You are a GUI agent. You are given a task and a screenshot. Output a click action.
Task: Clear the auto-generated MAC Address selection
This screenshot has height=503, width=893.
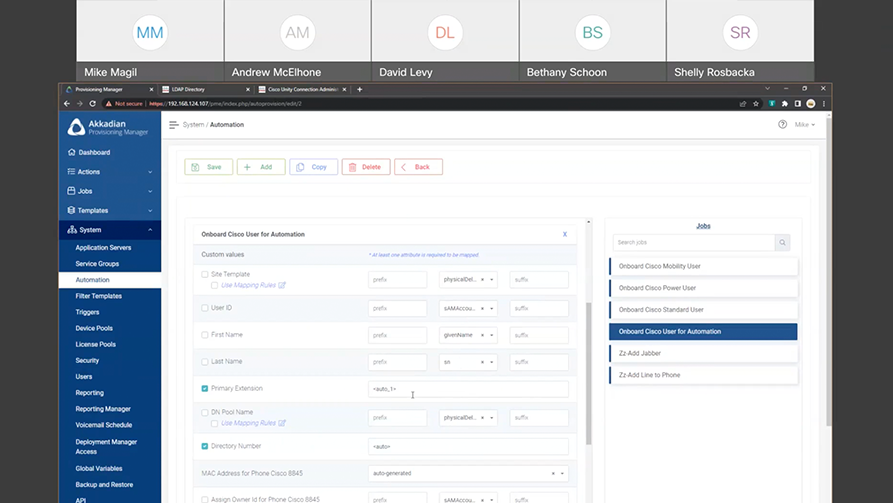coord(553,473)
